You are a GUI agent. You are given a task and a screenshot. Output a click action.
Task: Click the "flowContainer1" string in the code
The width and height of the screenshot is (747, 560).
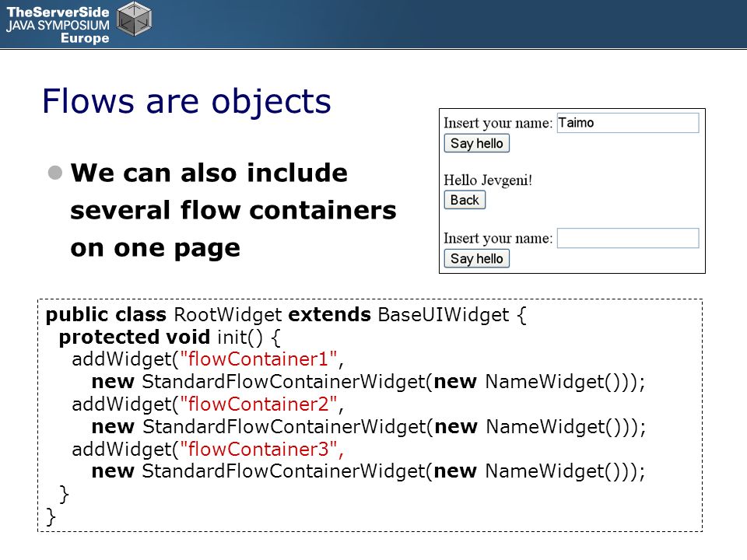(x=258, y=359)
